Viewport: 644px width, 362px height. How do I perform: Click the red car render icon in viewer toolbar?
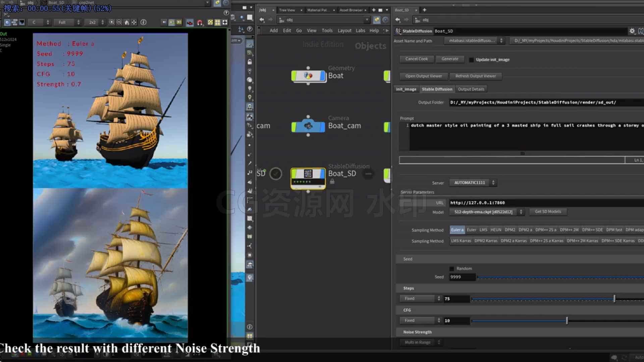(190, 22)
